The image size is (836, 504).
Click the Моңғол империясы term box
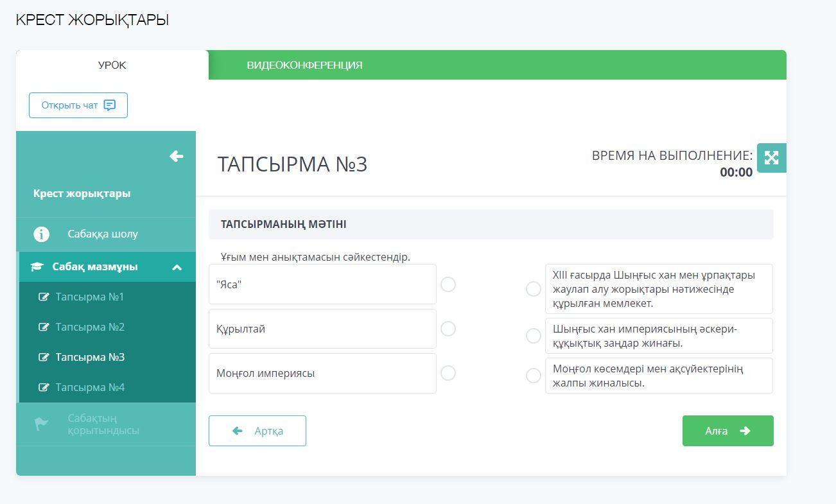point(322,373)
